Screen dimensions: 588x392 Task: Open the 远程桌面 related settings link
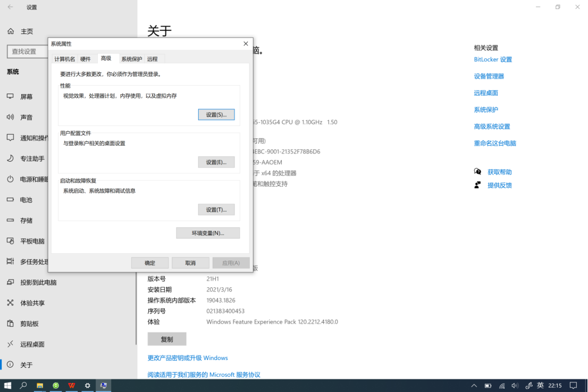[486, 93]
